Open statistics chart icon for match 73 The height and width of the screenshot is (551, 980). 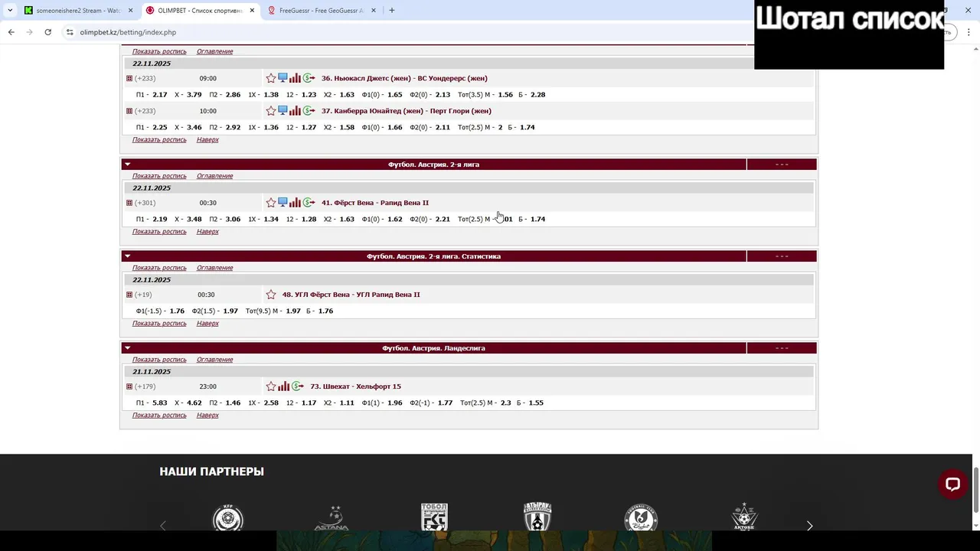[284, 386]
